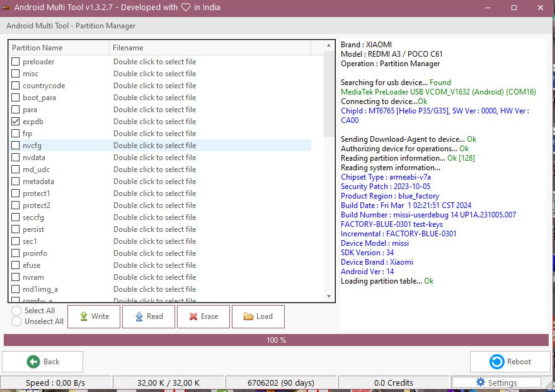The height and width of the screenshot is (392, 555).
Task: Click the blue Read upload-arrow icon
Action: [x=139, y=316]
